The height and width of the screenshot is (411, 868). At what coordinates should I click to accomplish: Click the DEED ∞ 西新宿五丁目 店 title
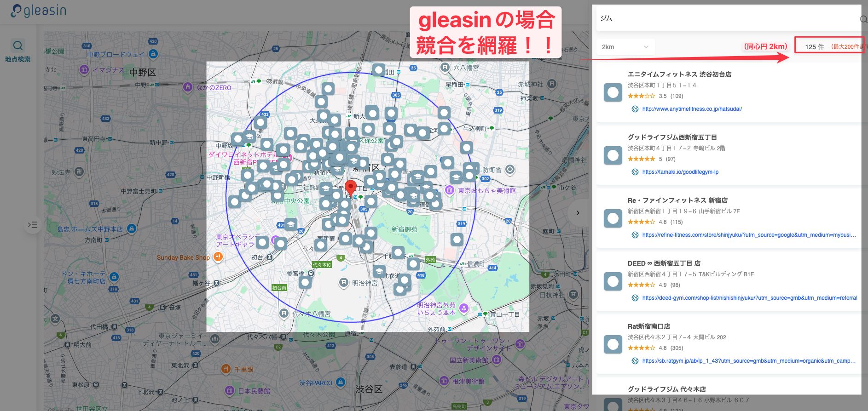(664, 263)
